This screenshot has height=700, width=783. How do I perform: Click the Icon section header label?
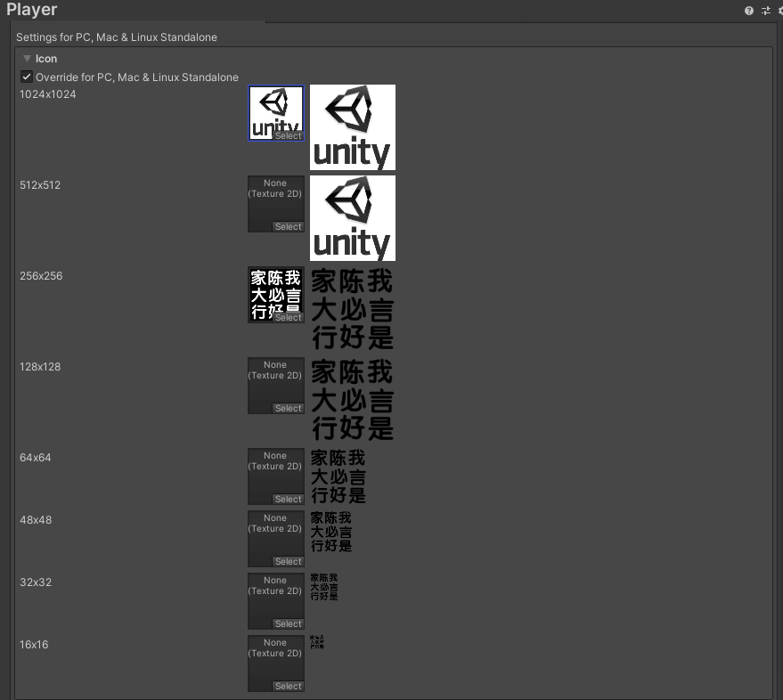[46, 59]
